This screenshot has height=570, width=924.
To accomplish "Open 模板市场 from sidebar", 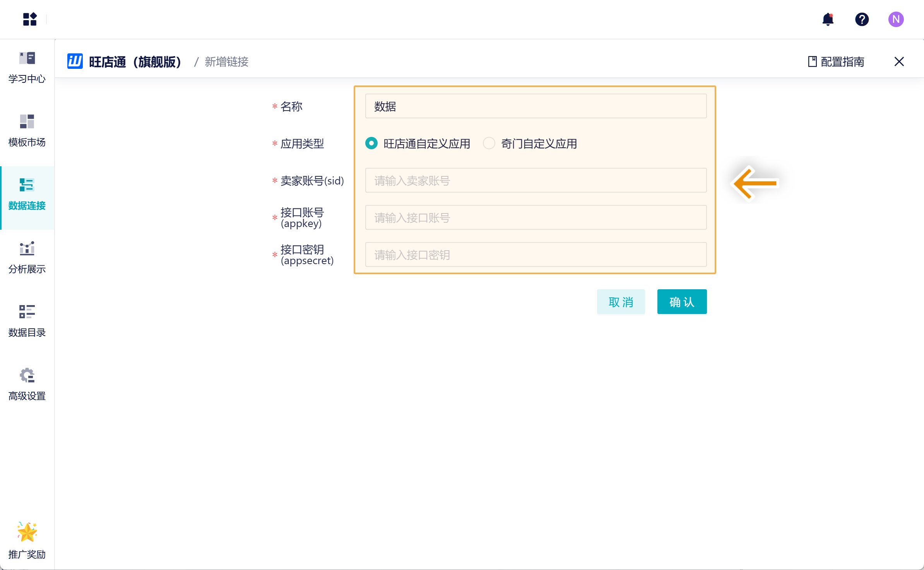I will [27, 131].
